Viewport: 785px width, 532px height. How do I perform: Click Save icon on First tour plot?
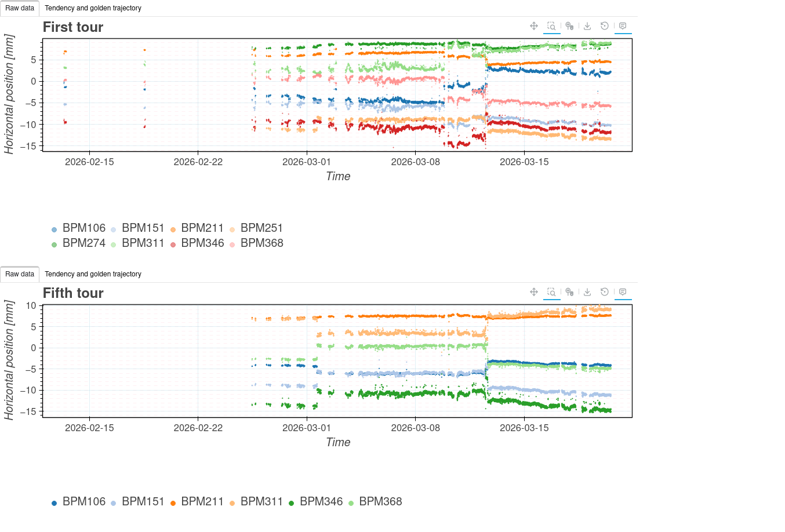[x=587, y=26]
